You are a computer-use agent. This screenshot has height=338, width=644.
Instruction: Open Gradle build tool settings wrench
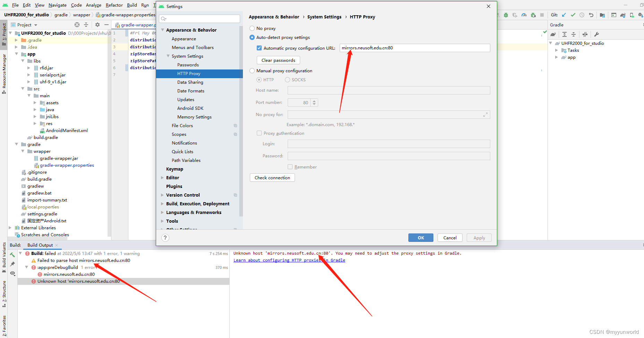coord(596,34)
